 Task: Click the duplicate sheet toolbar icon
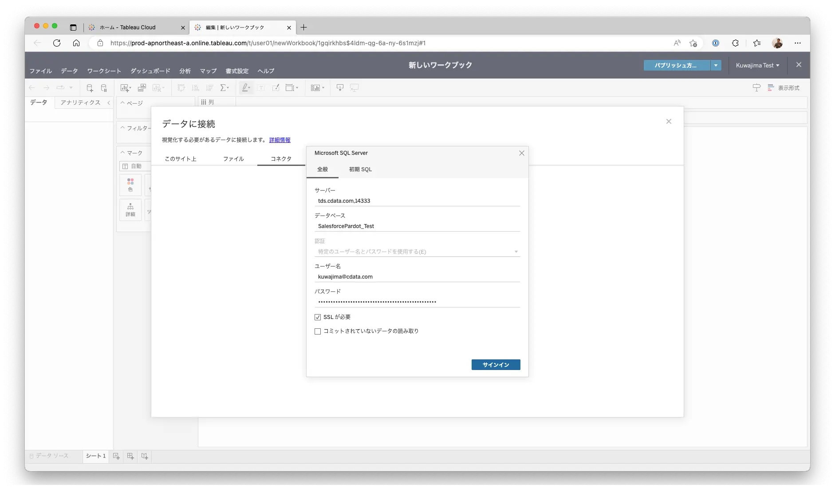tap(142, 88)
